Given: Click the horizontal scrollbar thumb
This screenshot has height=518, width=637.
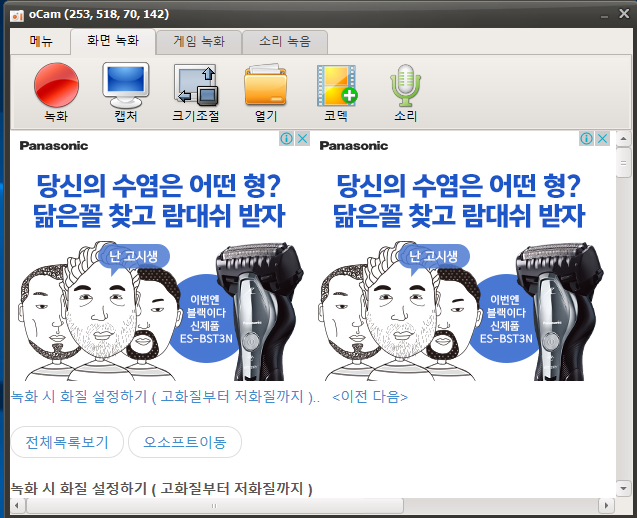Looking at the screenshot, I should 215,506.
